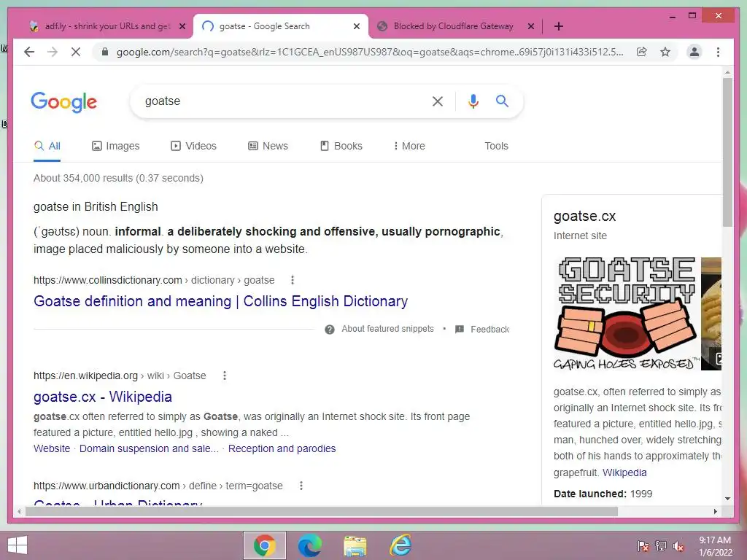The width and height of the screenshot is (747, 560).
Task: Switch to News results
Action: point(268,146)
